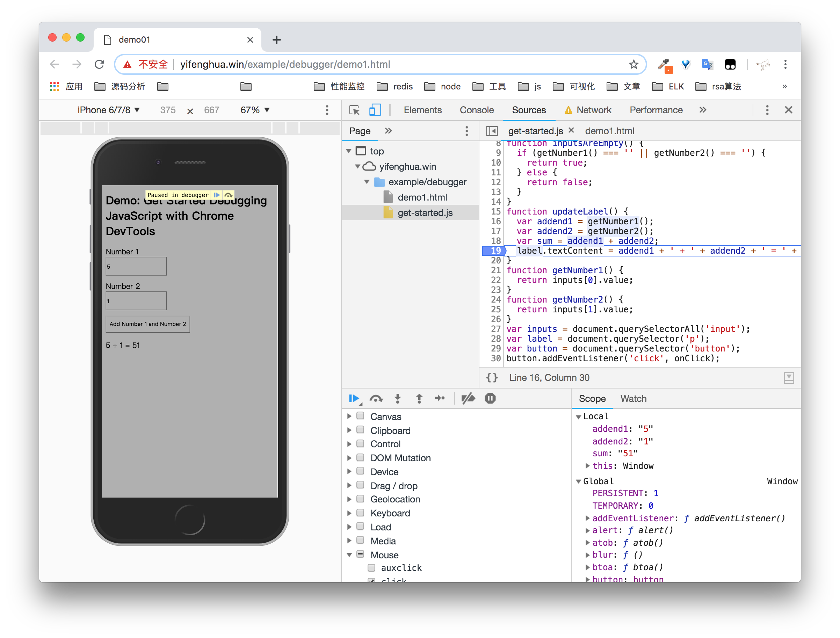Viewport: 840px width, 638px height.
Task: Click Add Number 1 and Number 2 button
Action: (148, 324)
